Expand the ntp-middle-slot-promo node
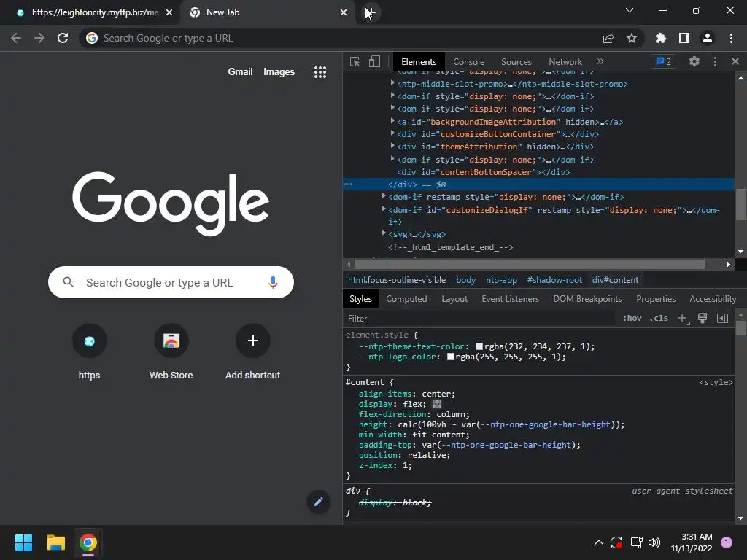 (392, 83)
